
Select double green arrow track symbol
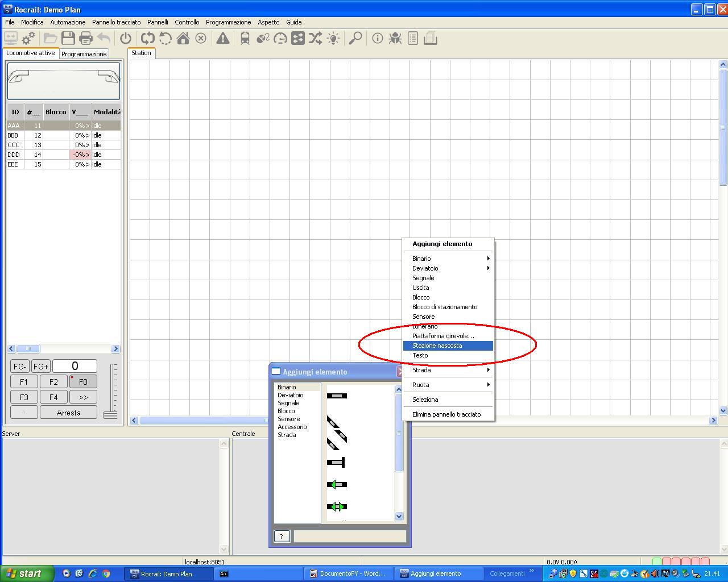[337, 506]
